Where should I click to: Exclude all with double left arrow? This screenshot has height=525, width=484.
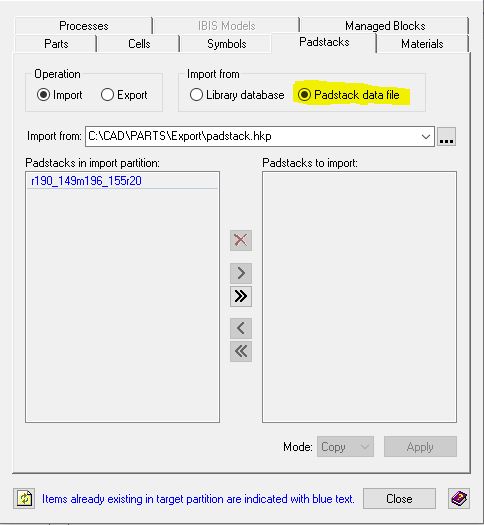pos(241,351)
